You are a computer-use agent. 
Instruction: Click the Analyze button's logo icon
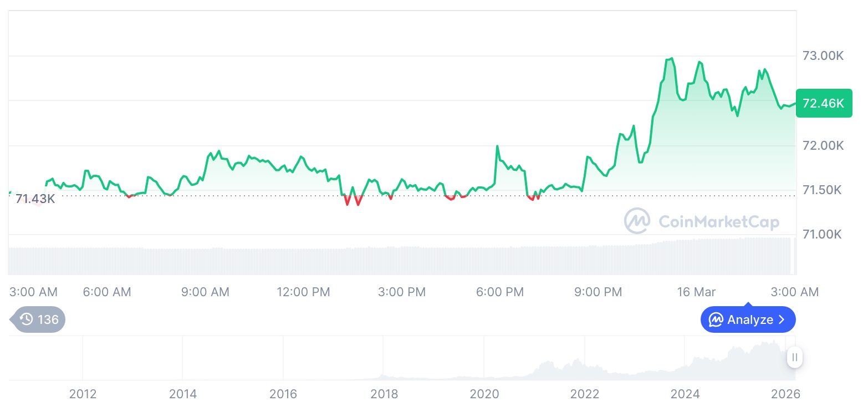point(716,320)
